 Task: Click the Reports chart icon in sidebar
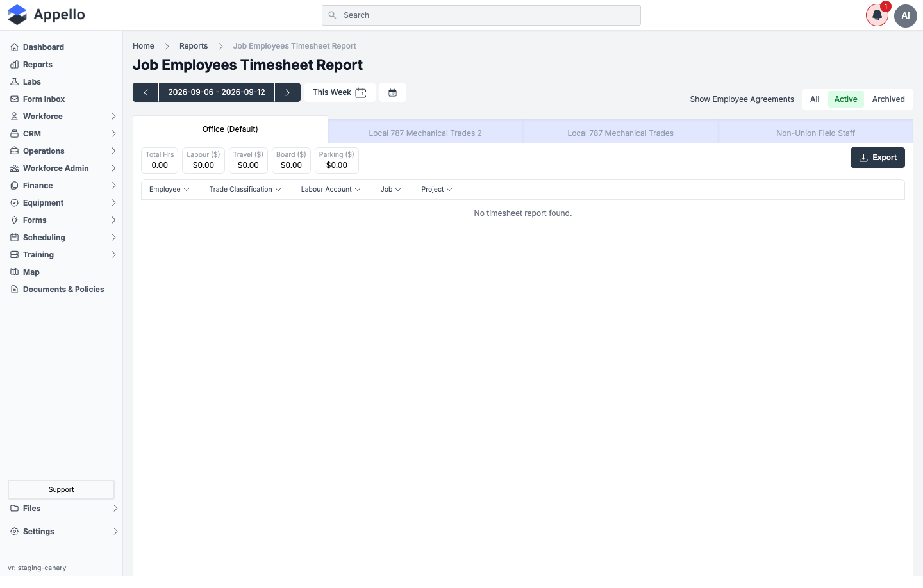pos(14,65)
